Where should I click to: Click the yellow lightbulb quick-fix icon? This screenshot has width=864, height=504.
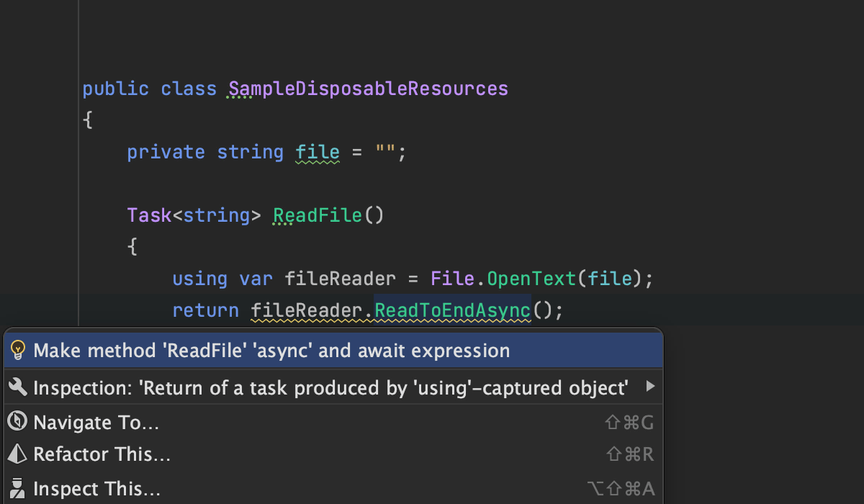click(19, 351)
